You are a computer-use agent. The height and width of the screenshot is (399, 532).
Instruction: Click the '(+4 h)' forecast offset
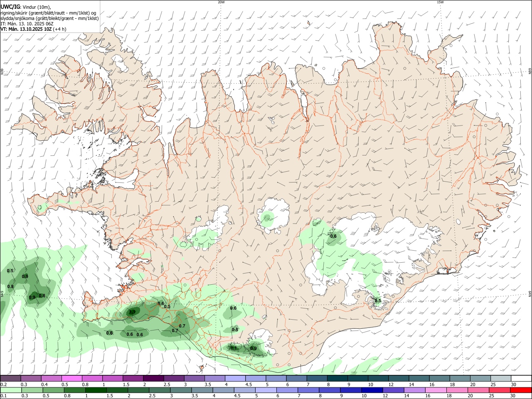click(x=59, y=29)
